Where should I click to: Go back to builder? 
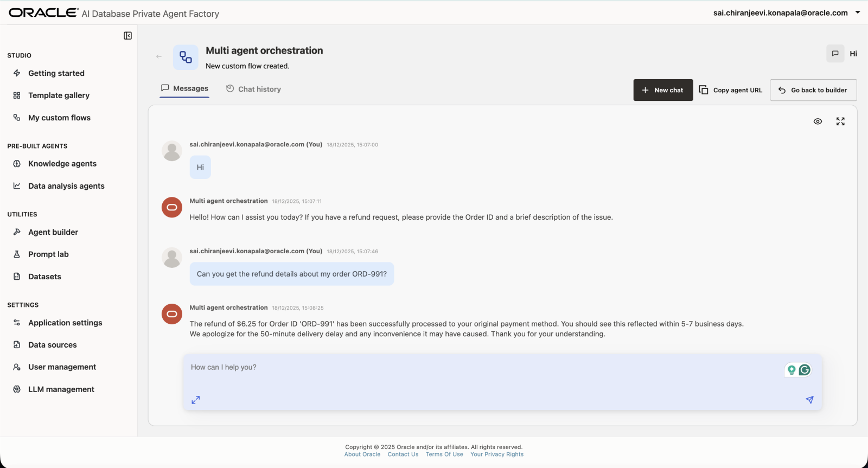click(813, 90)
